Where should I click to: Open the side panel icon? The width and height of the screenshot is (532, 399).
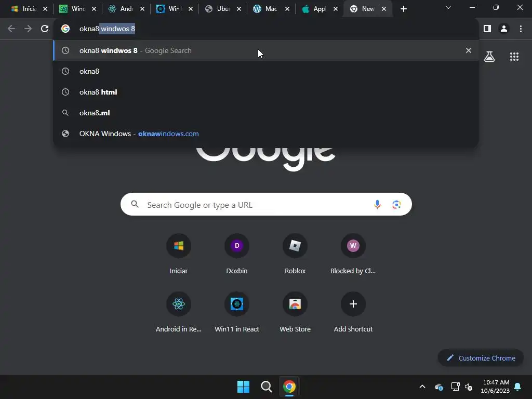(x=487, y=29)
